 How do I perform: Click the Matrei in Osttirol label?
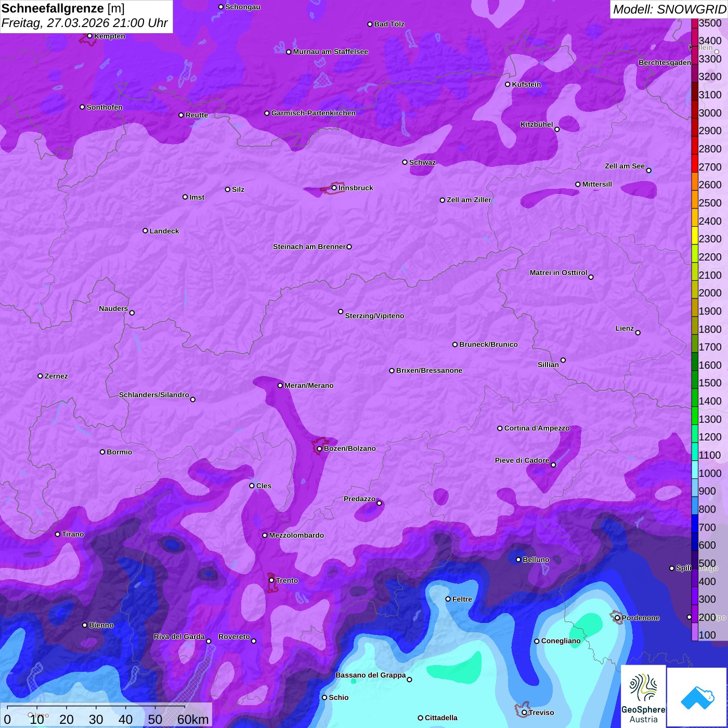(x=558, y=272)
